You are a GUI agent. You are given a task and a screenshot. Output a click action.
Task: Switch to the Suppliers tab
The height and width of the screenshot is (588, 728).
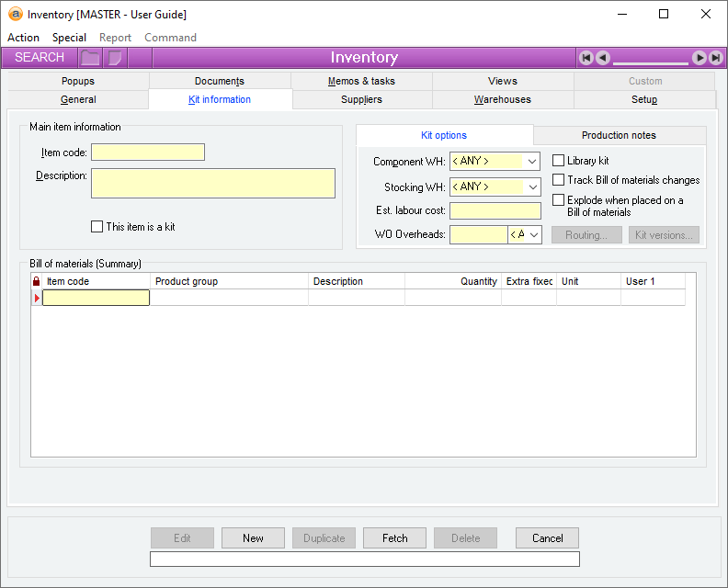tap(361, 99)
